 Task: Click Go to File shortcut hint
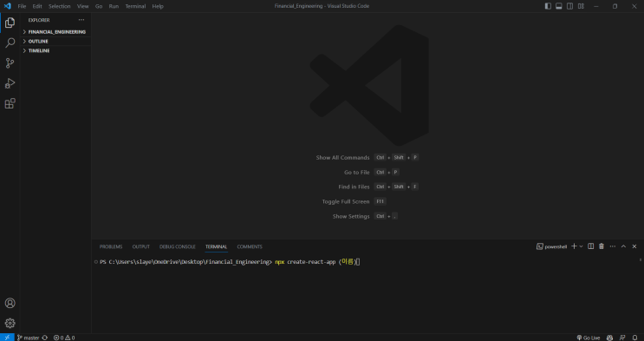coord(372,172)
